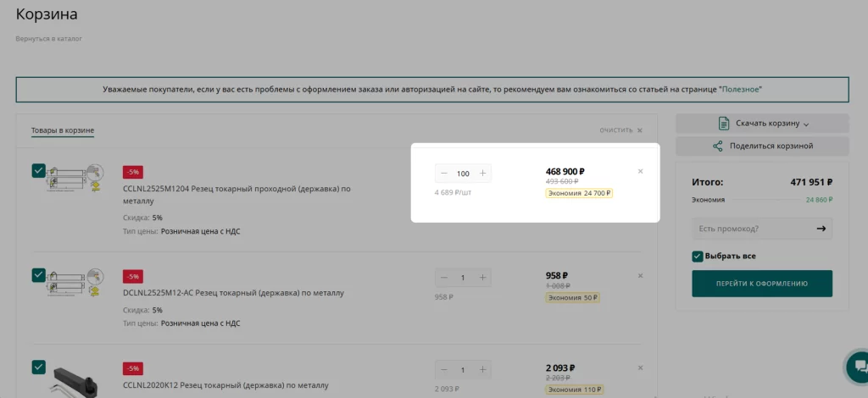
Task: Uncheck the CCLNL2020K12 product checkbox
Action: pyautogui.click(x=38, y=367)
